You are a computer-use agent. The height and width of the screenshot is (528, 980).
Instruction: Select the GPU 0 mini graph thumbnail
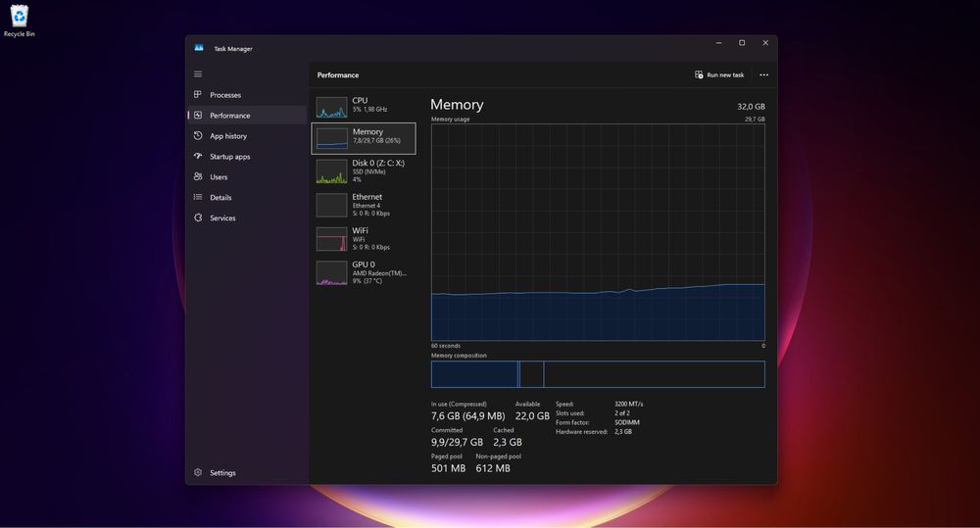coord(331,273)
